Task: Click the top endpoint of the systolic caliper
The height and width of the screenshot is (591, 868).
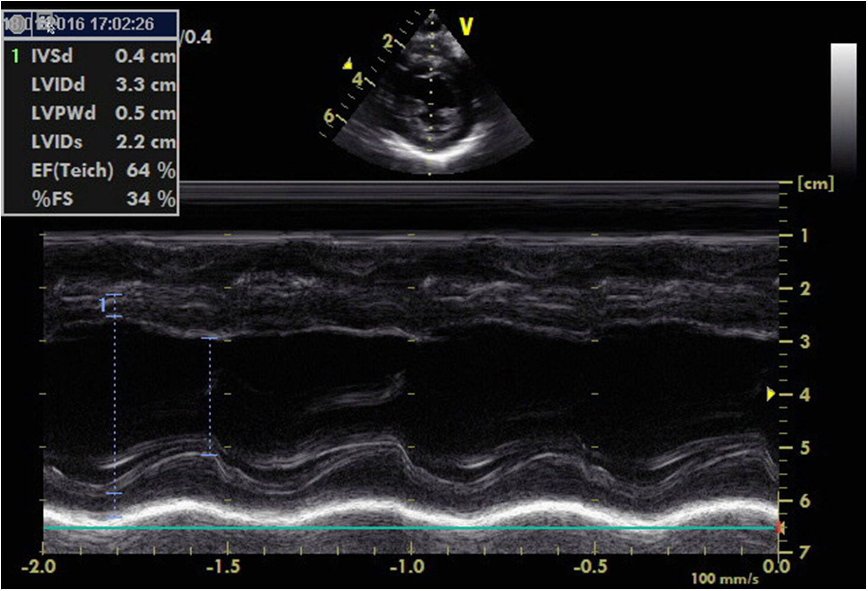Action: [209, 338]
